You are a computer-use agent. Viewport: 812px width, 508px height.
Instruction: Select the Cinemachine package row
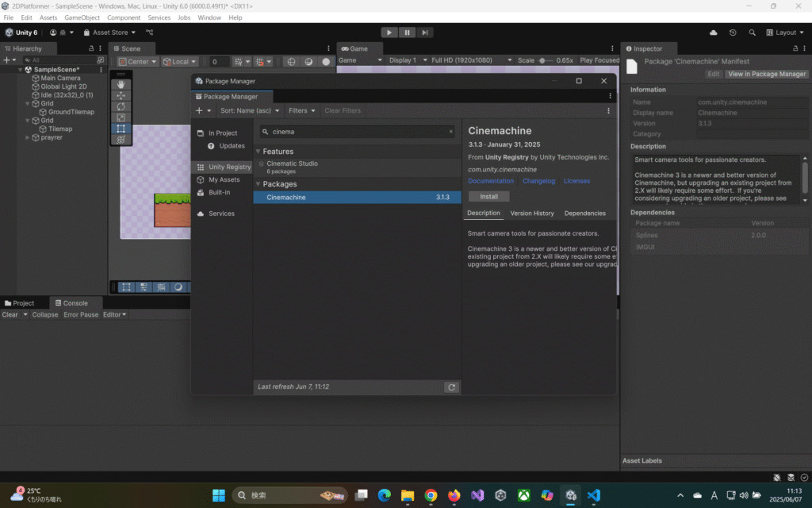358,197
